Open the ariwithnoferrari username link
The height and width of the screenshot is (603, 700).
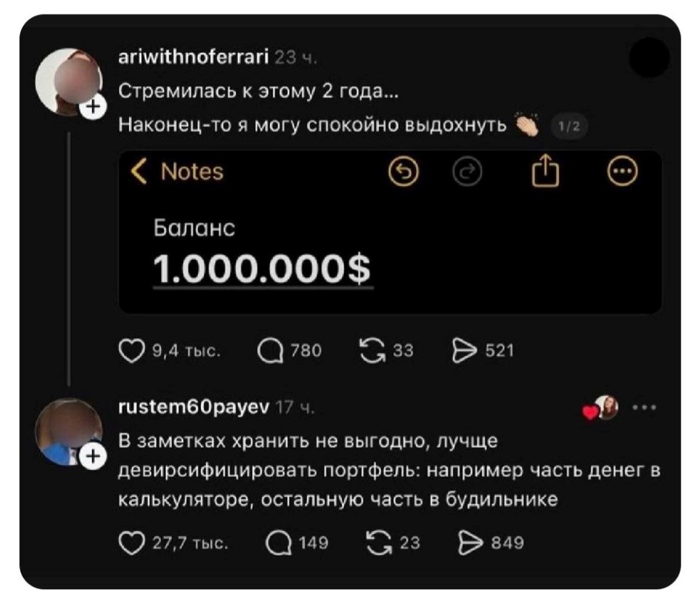point(193,57)
